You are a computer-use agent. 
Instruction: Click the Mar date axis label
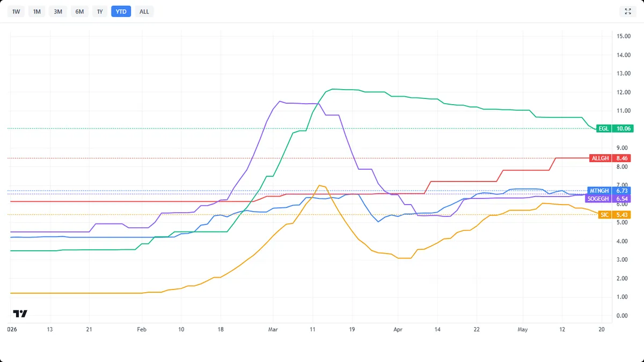tap(273, 328)
